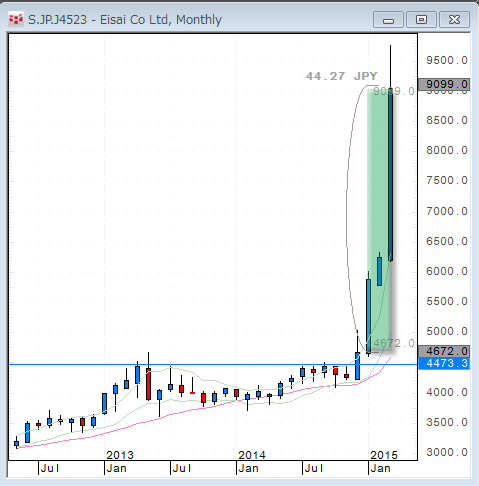
Task: Click the title text 'S.JP.J4523 - Eisai Co Ltd, Monthly'
Action: point(125,20)
